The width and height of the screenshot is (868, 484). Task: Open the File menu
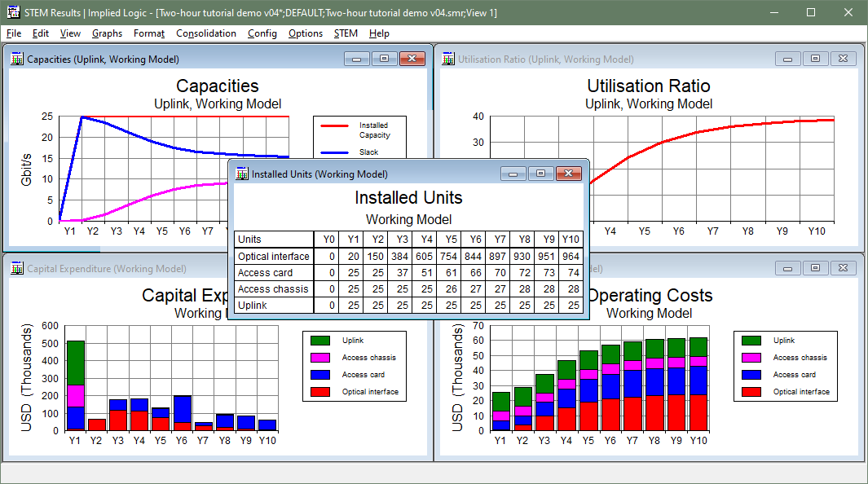(14, 33)
